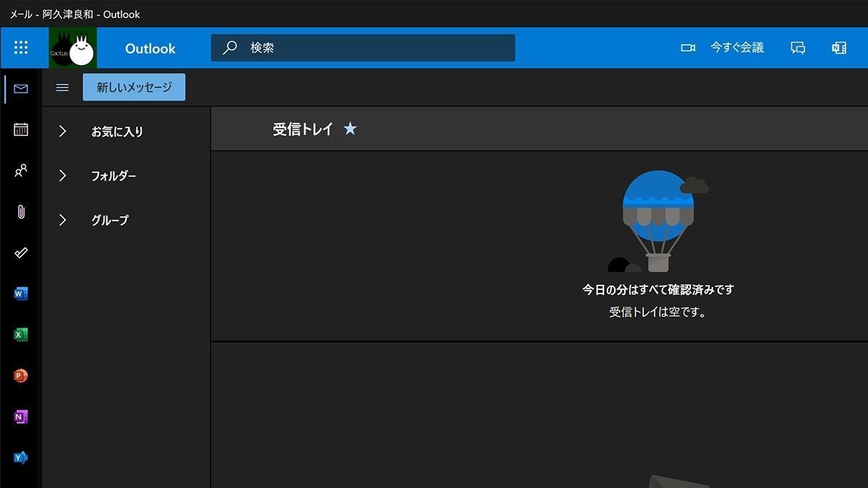Image resolution: width=868 pixels, height=488 pixels.
Task: Open To Do checkmark icon
Action: point(21,253)
